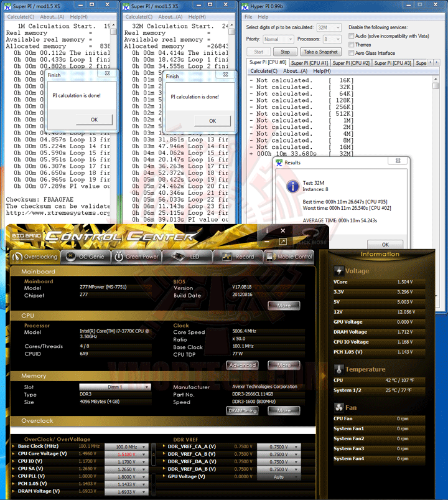This screenshot has width=448, height=500.
Task: Click the DRAM Timing button
Action: [242, 411]
